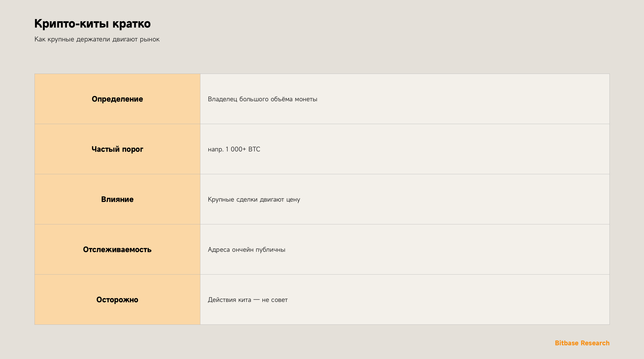
Task: Click the word рынок in subtitle
Action: [149, 40]
